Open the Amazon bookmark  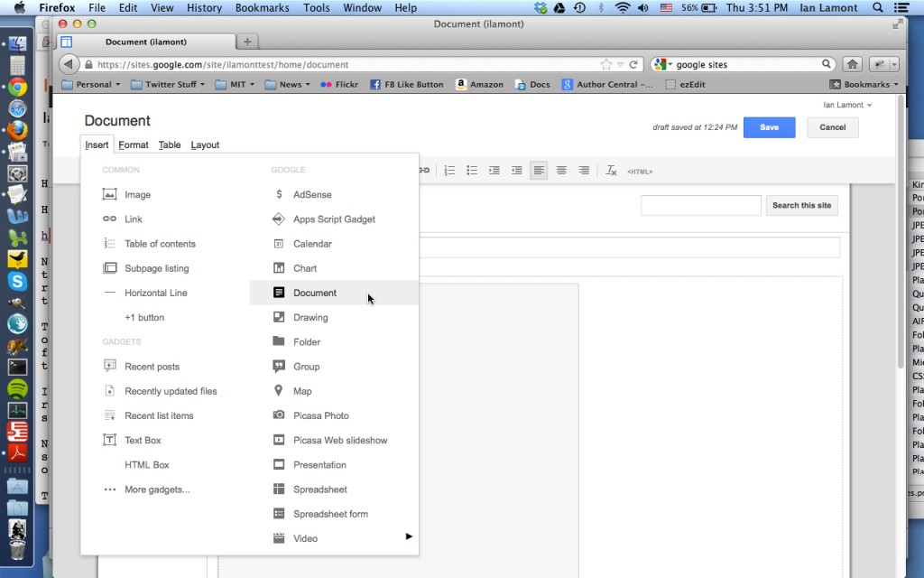click(480, 84)
